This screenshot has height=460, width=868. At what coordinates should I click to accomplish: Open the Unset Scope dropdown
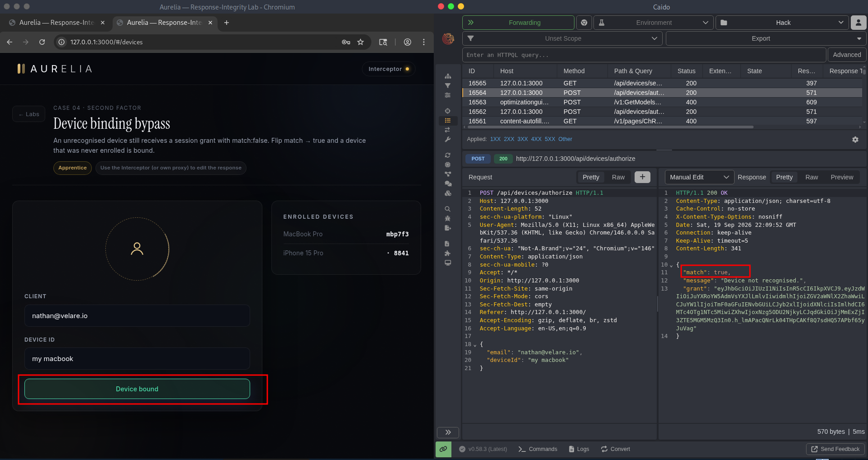[562, 38]
